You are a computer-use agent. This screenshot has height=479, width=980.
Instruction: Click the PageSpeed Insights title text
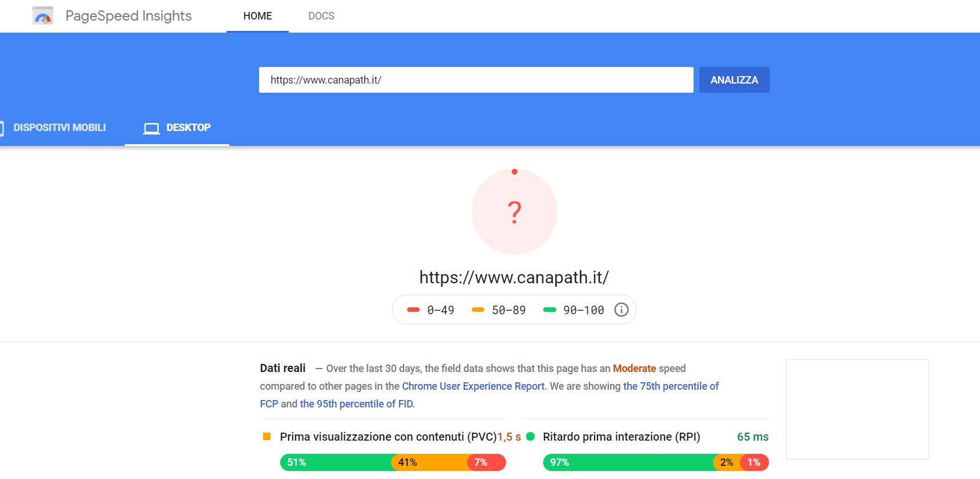pyautogui.click(x=129, y=16)
